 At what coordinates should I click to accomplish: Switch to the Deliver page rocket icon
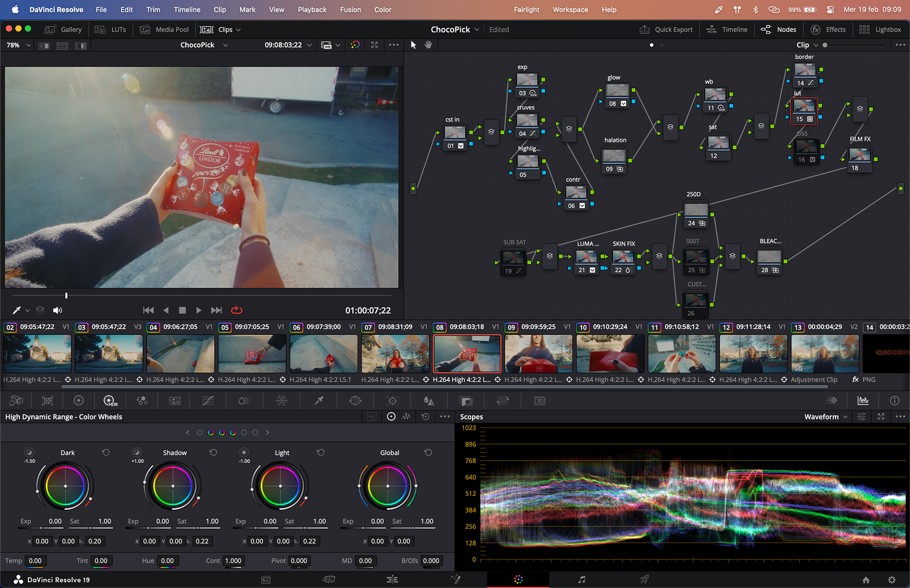(x=645, y=579)
